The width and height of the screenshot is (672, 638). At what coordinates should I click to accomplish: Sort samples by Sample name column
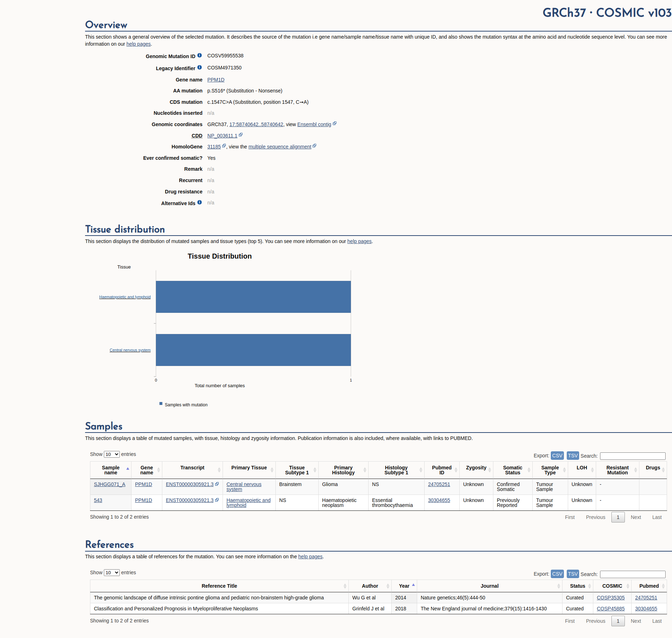(111, 470)
